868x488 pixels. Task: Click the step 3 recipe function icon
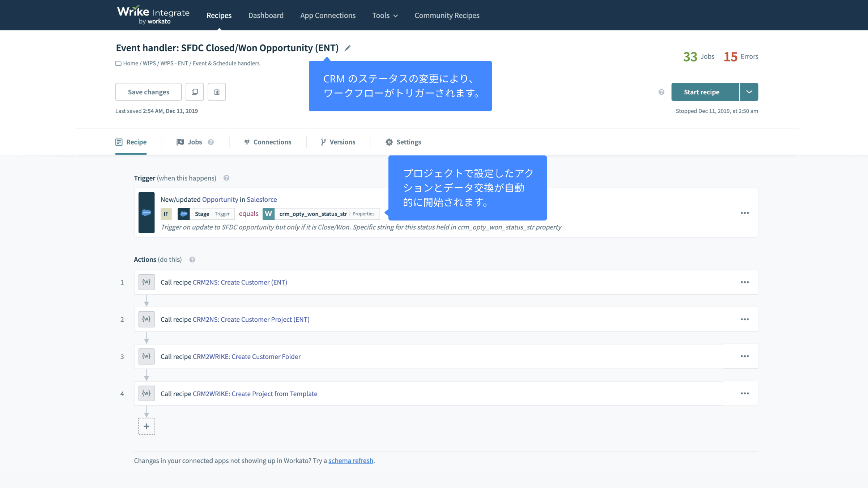coord(146,356)
